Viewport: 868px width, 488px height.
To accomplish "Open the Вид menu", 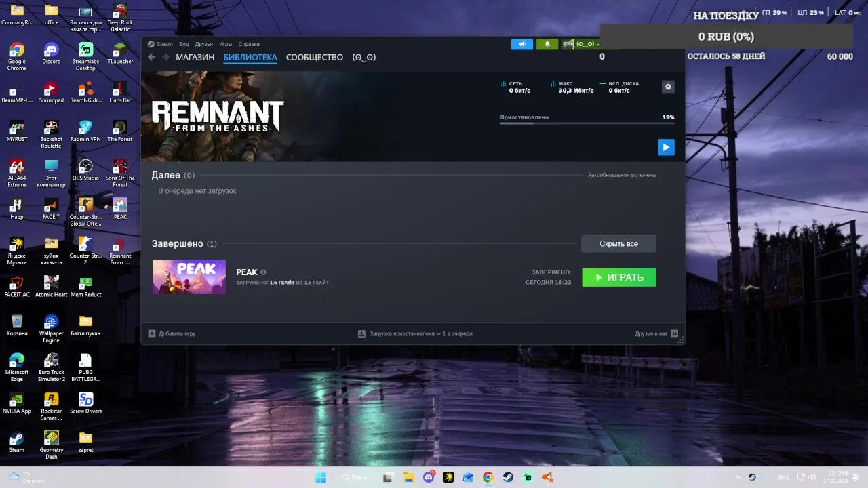I will pos(184,44).
